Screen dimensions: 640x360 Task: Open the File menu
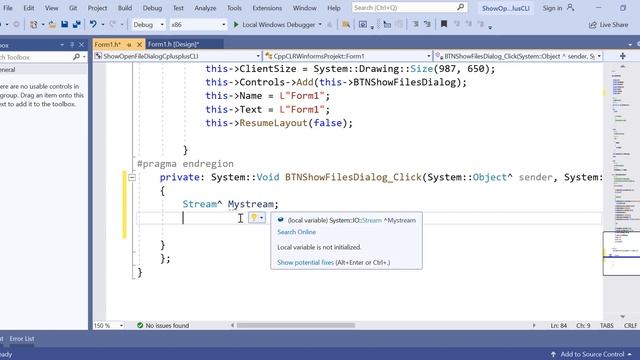tap(8, 8)
